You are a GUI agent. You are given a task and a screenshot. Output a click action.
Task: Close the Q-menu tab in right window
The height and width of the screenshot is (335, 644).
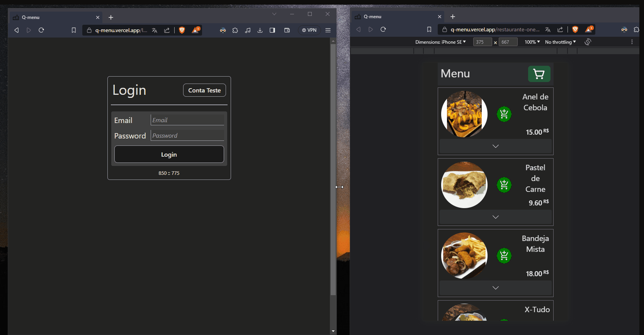coord(440,17)
